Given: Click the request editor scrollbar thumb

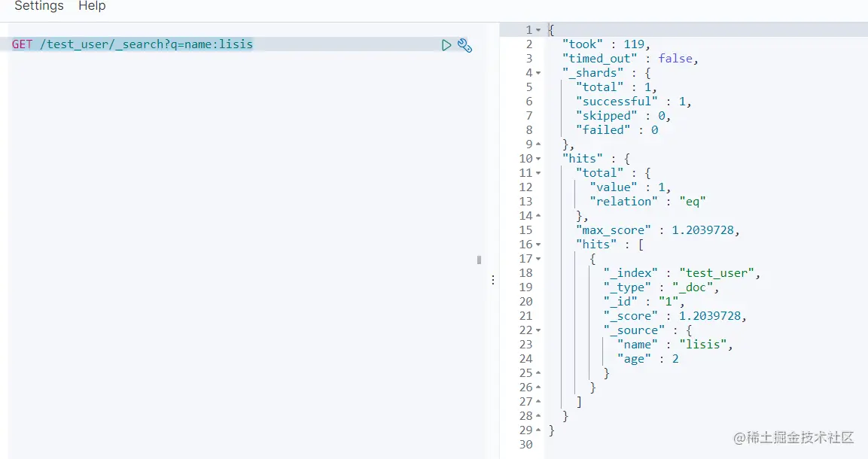Looking at the screenshot, I should 479,260.
